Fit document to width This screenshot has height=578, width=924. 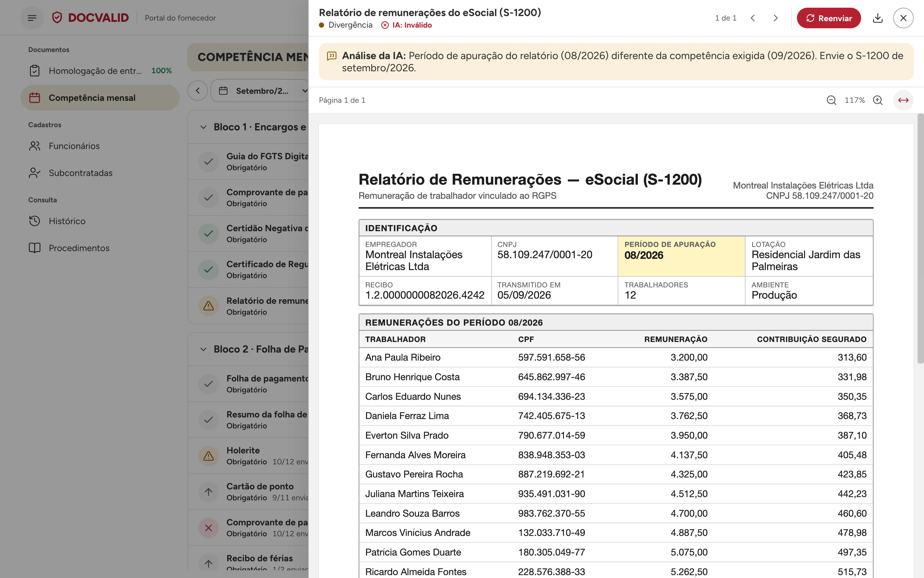tap(903, 100)
